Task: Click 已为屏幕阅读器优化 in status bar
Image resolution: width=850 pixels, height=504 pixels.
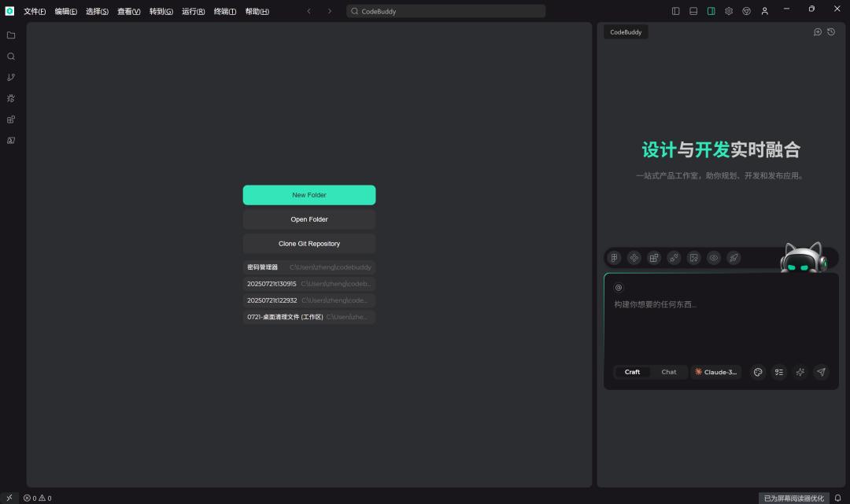Action: (793, 498)
